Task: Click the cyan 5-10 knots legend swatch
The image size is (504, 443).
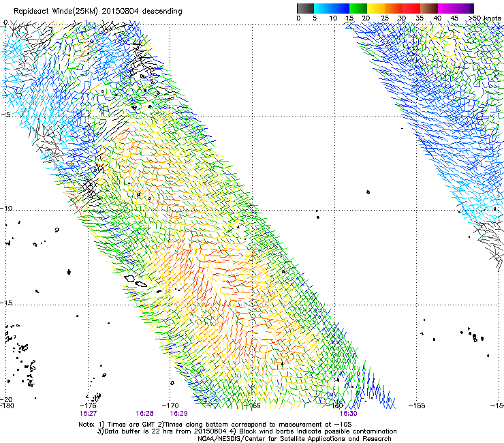Action: [x=323, y=8]
